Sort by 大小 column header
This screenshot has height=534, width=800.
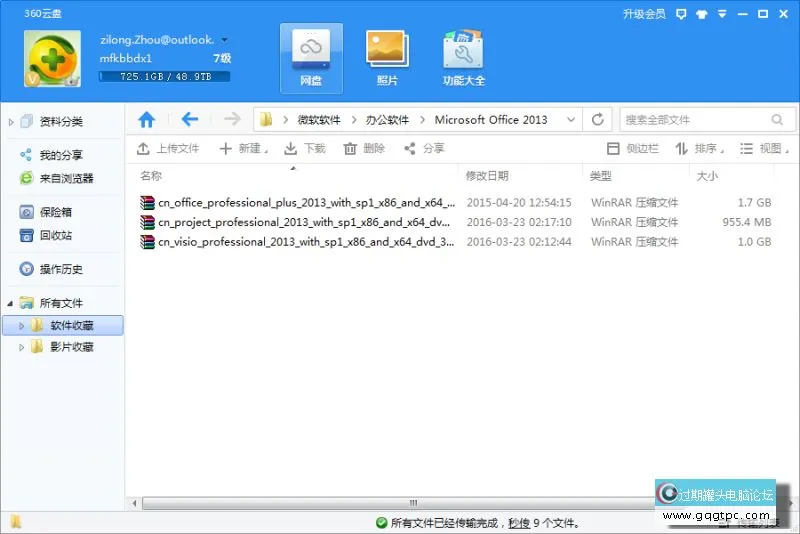[708, 176]
